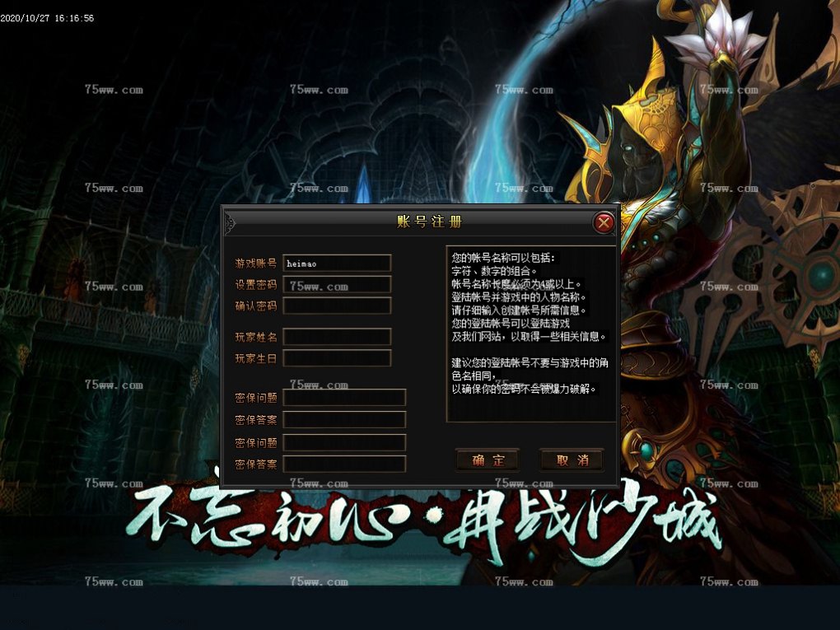The image size is (840, 630).
Task: Click the 确认密码 label
Action: point(256,306)
